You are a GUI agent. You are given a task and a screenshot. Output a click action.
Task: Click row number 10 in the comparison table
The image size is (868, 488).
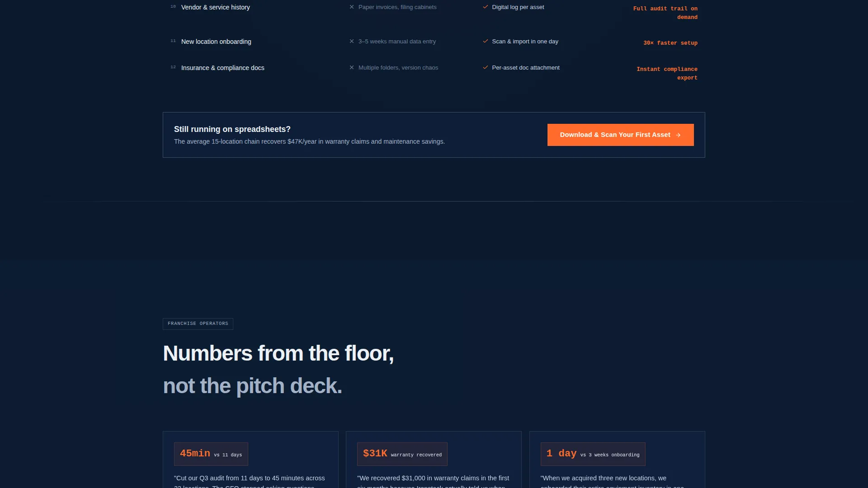click(173, 7)
